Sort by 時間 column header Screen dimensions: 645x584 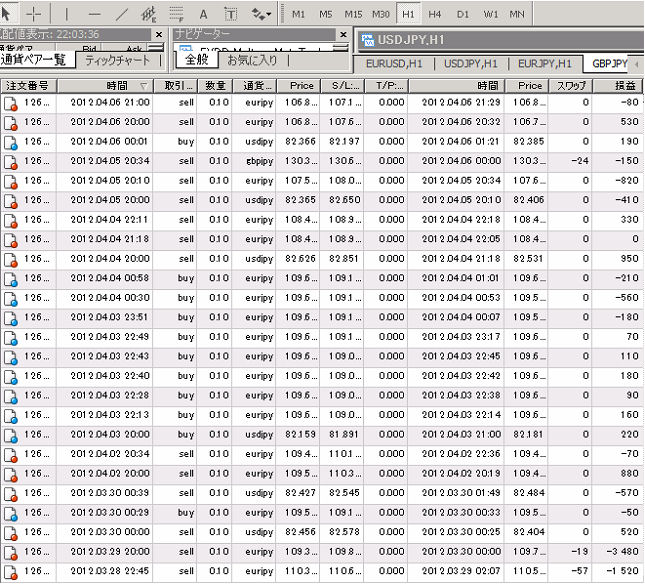click(x=107, y=86)
